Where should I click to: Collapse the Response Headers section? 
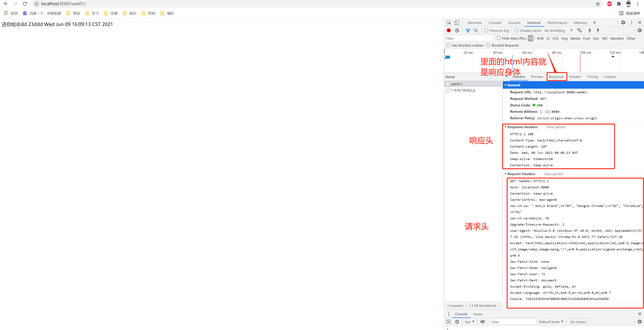pyautogui.click(x=522, y=127)
